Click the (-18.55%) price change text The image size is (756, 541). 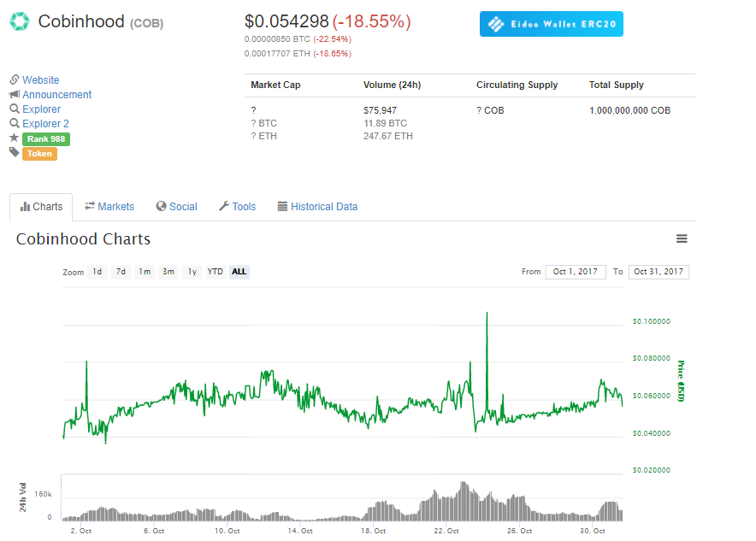[372, 21]
